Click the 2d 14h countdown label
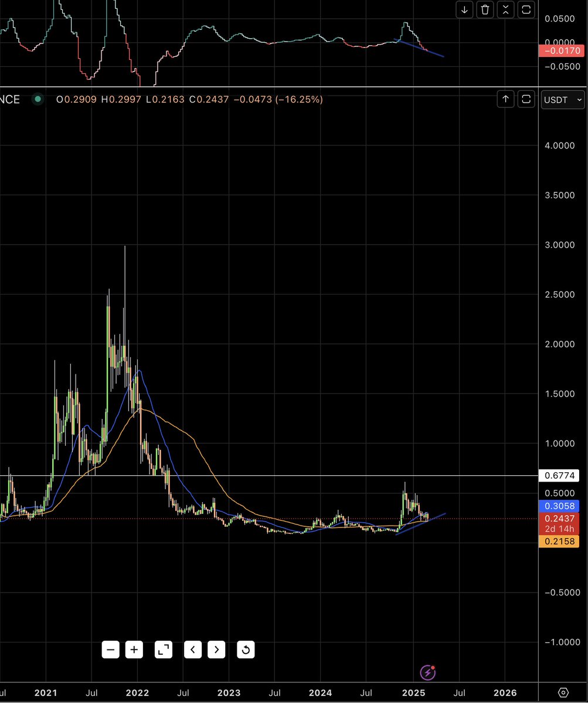The width and height of the screenshot is (588, 704). coord(559,530)
